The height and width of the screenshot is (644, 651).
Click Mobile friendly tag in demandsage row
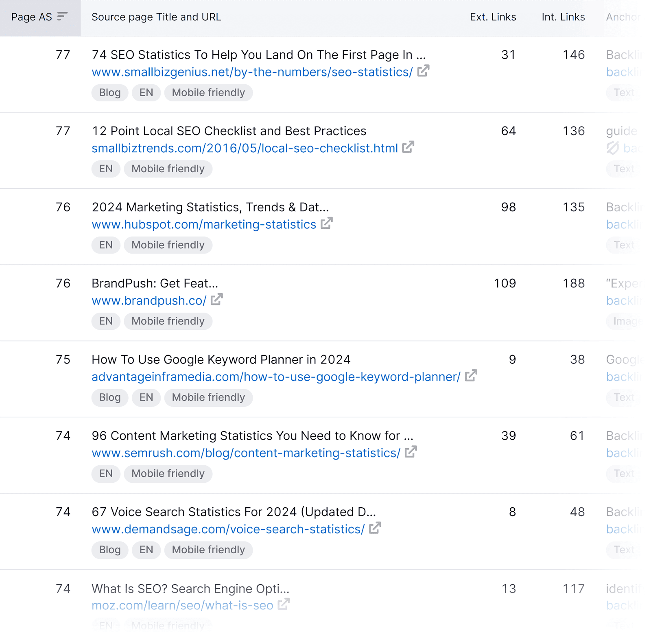tap(208, 550)
